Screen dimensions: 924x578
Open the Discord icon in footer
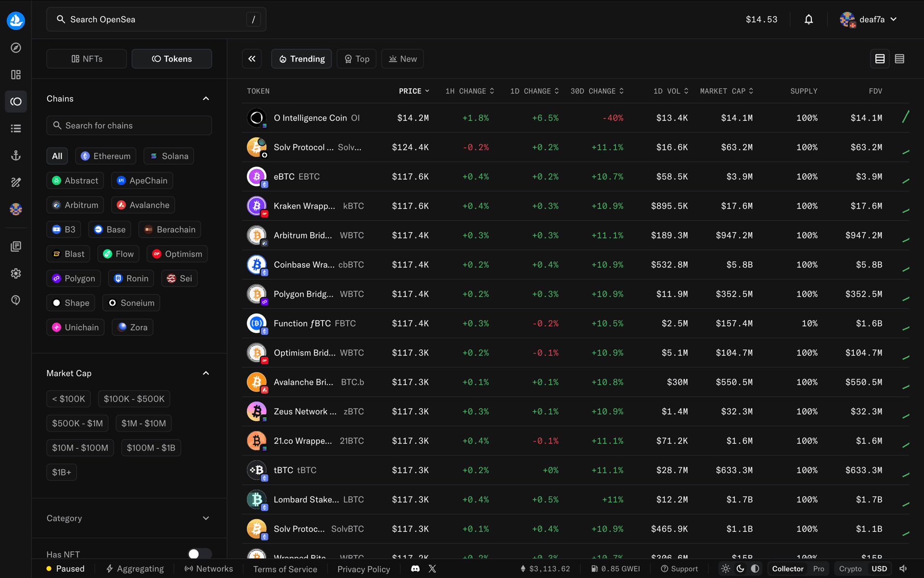pos(415,569)
